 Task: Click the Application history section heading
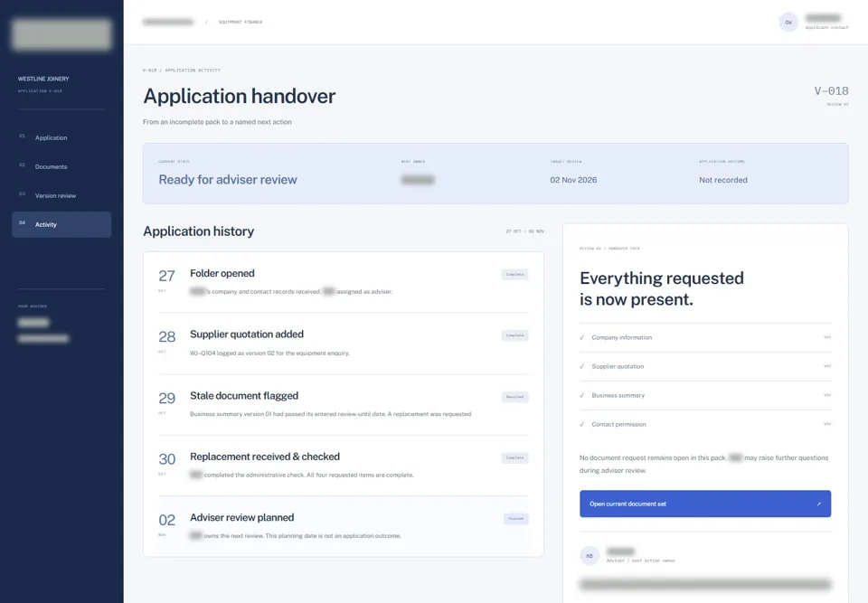(x=199, y=231)
